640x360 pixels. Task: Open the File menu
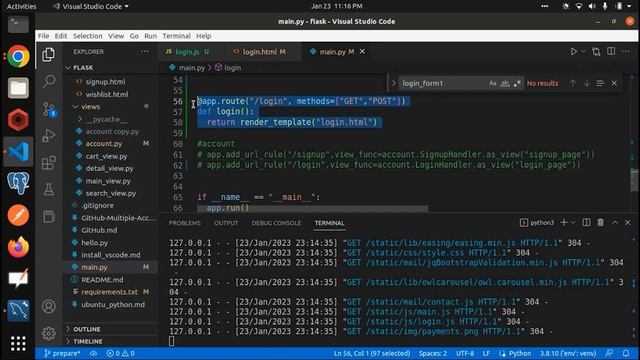coord(43,36)
